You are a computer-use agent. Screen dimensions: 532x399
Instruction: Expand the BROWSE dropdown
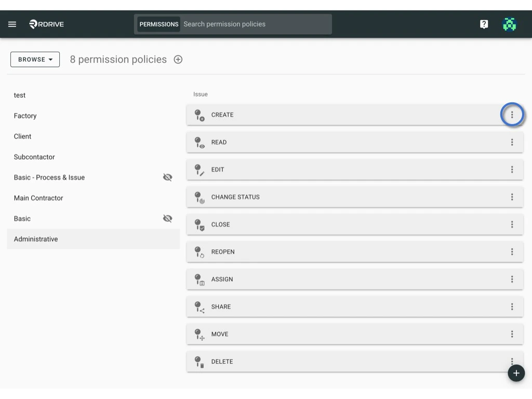coord(35,59)
